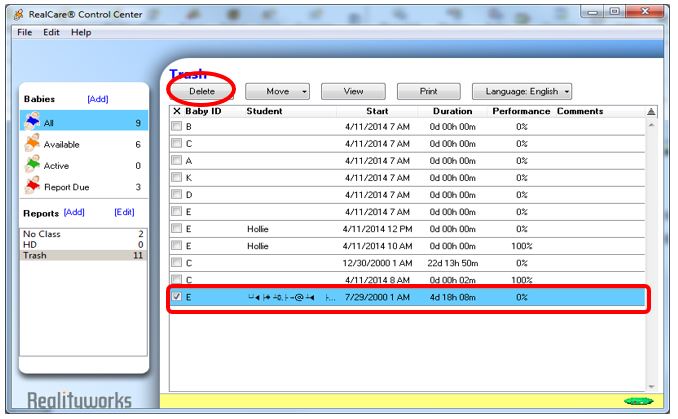Select the orange Available babies icon
The height and width of the screenshot is (419, 678).
point(32,143)
